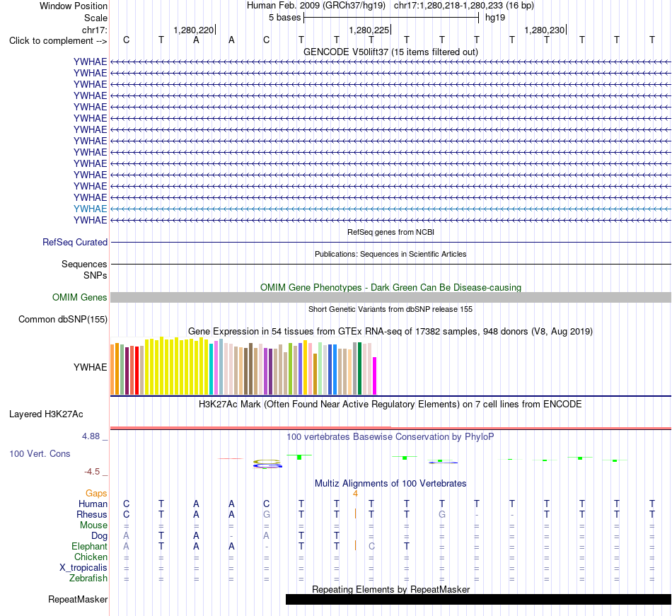672x616 pixels.
Task: Click the Common dbSNP(155) label
Action: click(62, 319)
